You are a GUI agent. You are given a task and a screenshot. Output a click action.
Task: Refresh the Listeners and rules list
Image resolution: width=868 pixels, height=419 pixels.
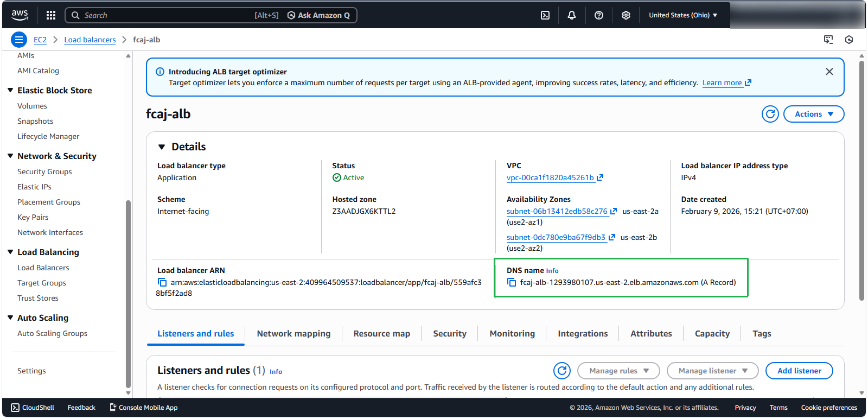click(562, 371)
